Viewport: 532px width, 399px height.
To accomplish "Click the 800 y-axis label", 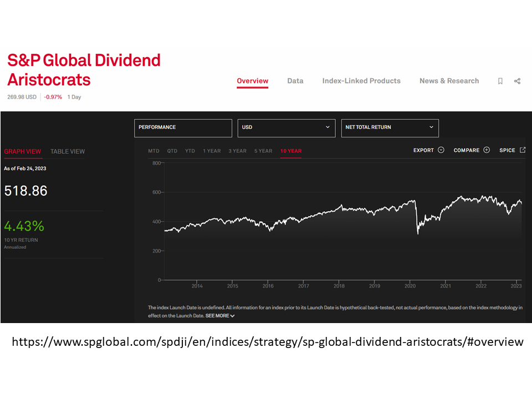I will coord(156,163).
